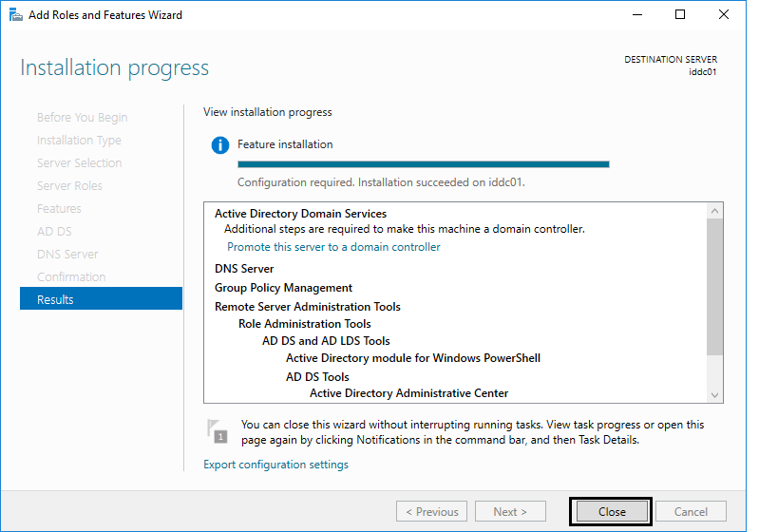
Task: Select Remote Server Administration Tools entry
Action: pos(308,307)
